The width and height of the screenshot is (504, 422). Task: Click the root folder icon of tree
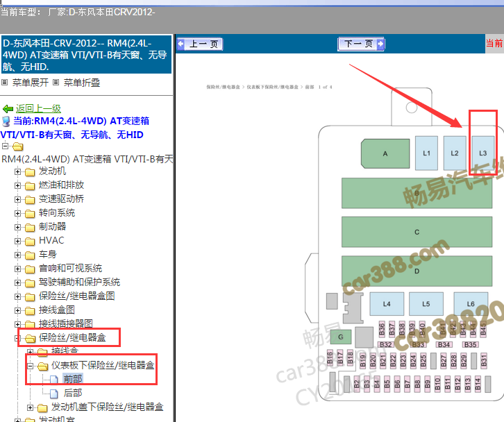[x=17, y=146]
